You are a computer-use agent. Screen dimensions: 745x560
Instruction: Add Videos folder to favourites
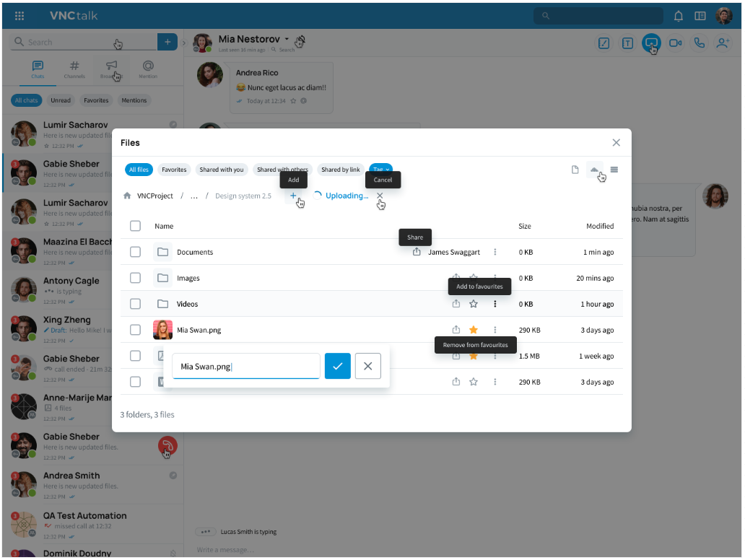(x=474, y=304)
